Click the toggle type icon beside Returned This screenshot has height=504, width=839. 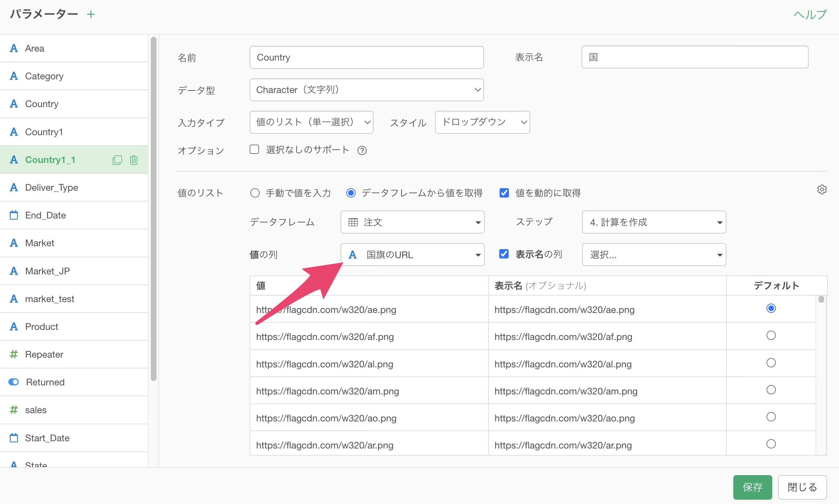point(14,382)
